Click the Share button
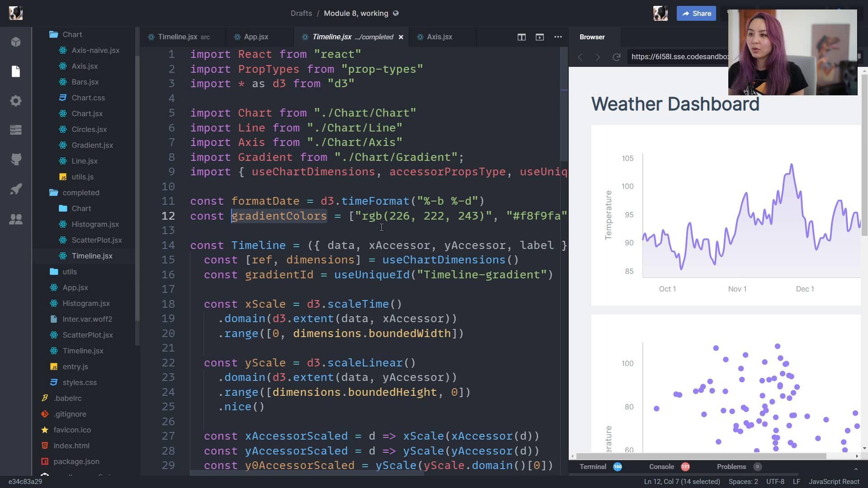This screenshot has width=868, height=488. [x=696, y=14]
